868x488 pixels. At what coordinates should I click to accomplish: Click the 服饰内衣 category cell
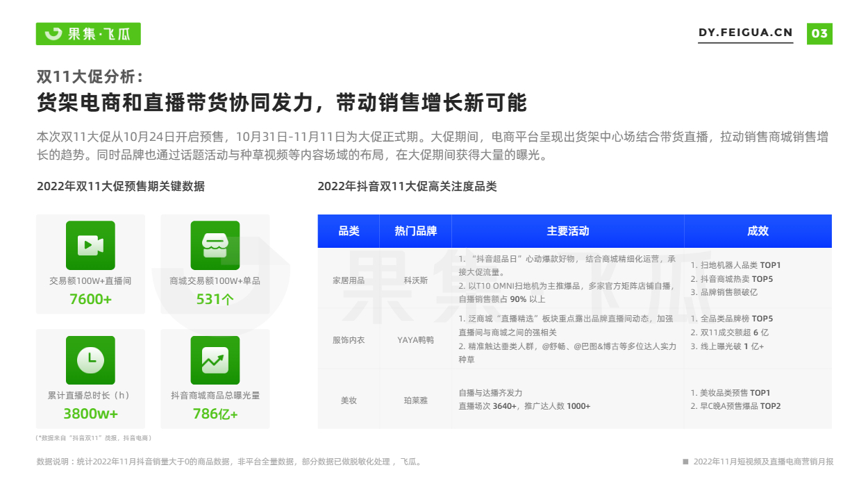349,340
